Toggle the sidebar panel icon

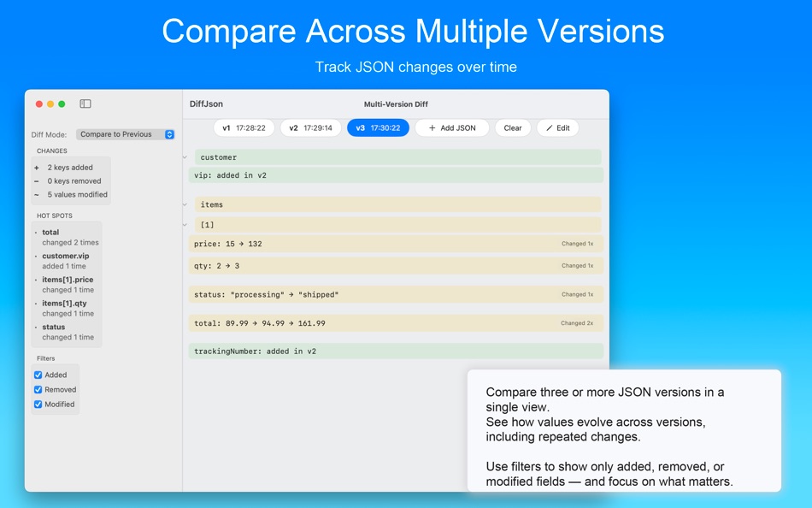pos(85,103)
